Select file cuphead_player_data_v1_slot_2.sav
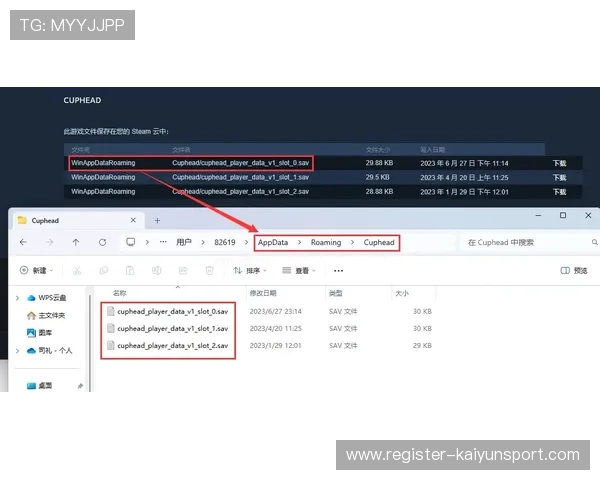 click(173, 345)
